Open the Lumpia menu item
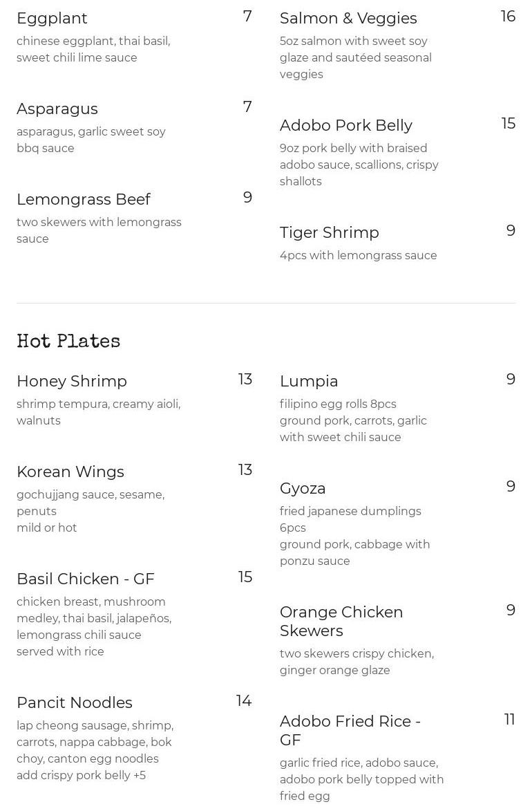 (309, 382)
